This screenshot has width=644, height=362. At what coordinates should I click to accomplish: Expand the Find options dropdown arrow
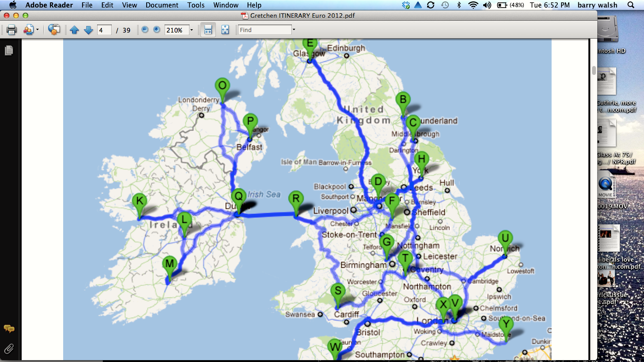click(x=294, y=30)
